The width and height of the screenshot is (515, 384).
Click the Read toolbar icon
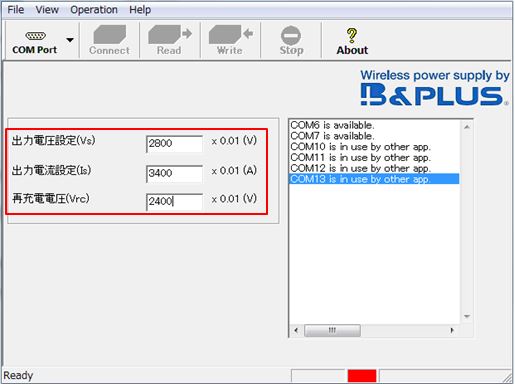pyautogui.click(x=170, y=34)
